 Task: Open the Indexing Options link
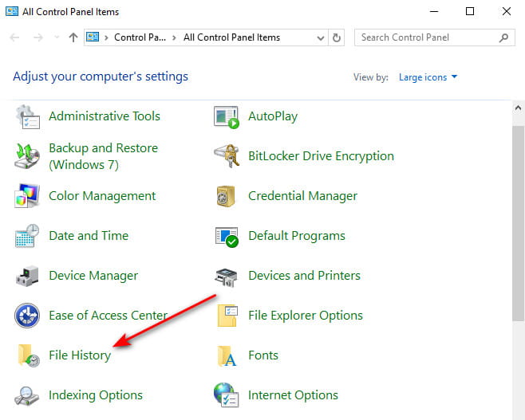click(96, 395)
